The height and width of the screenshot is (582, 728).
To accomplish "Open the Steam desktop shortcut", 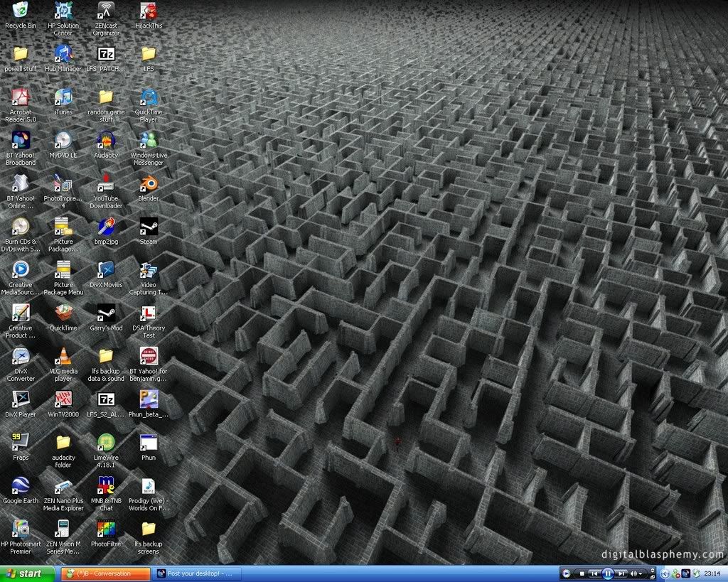I will coord(148,227).
